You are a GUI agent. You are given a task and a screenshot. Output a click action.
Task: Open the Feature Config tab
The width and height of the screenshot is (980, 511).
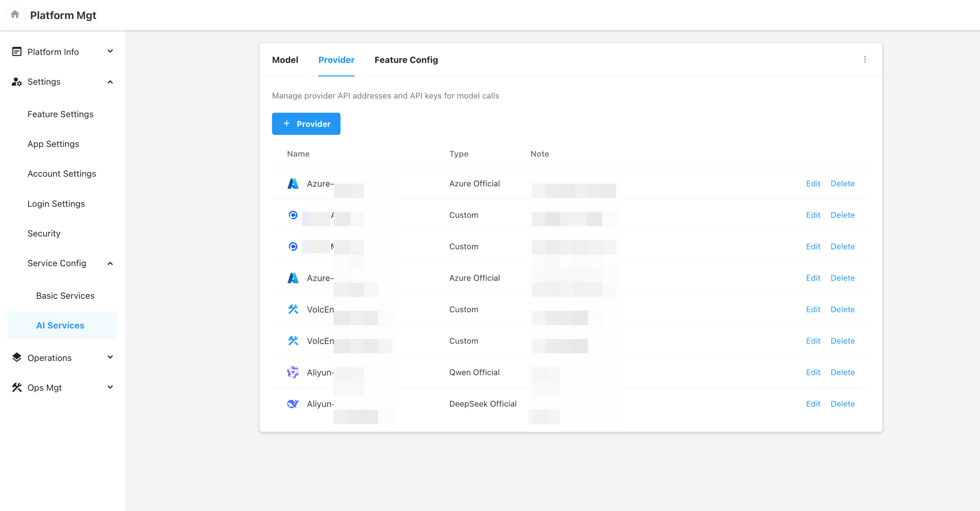click(406, 60)
